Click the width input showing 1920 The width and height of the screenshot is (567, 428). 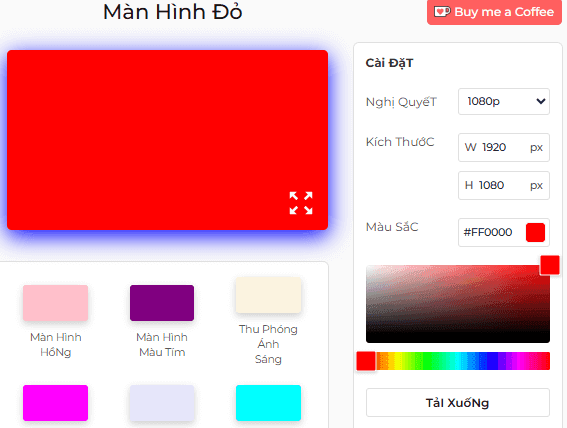coord(504,147)
